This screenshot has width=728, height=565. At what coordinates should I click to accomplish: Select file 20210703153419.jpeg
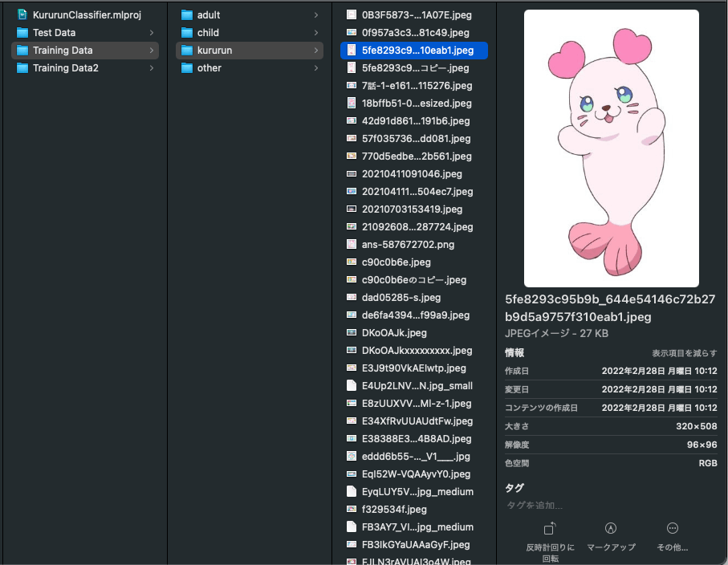[414, 209]
